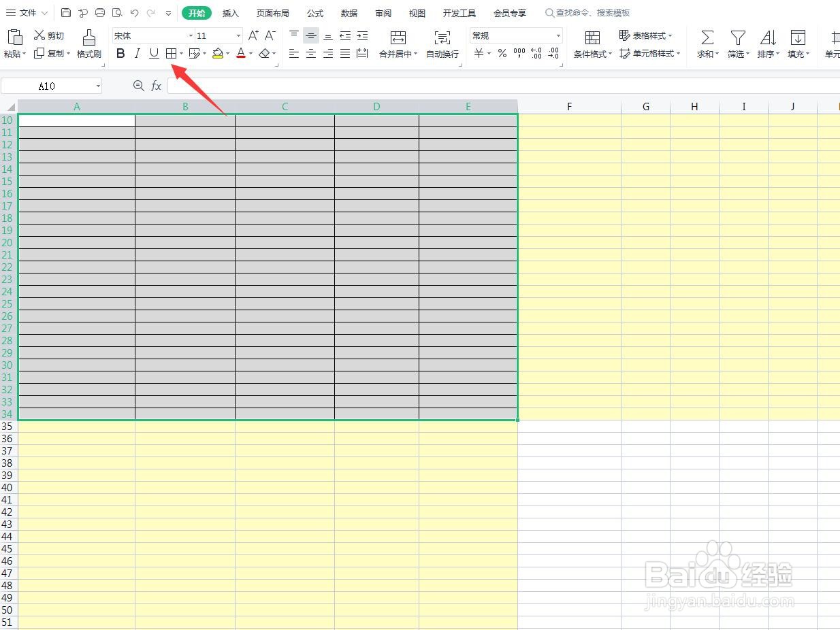Expand the Copy (复制) dropdown arrow
The height and width of the screenshot is (630, 840).
coord(68,54)
